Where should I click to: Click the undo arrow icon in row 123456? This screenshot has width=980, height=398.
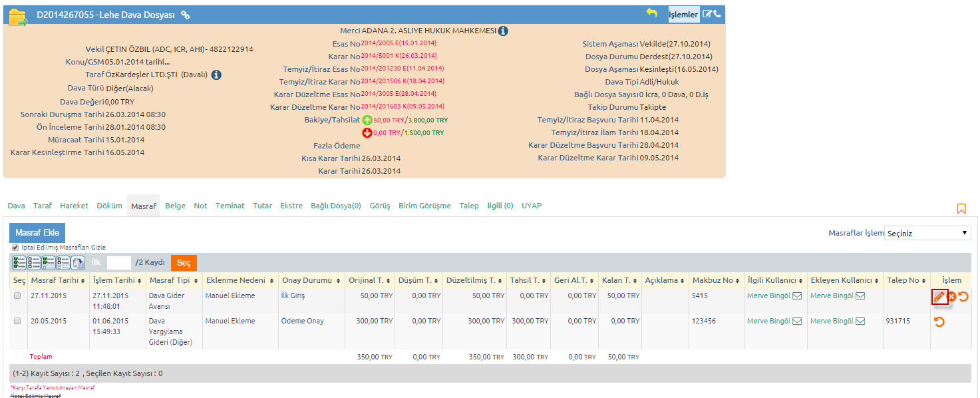(x=939, y=322)
